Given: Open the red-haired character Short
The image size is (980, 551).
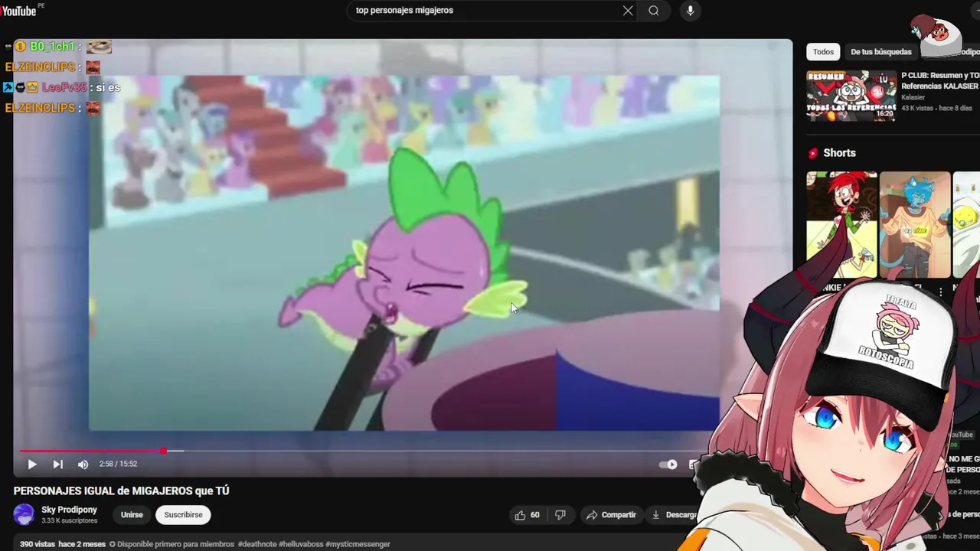Looking at the screenshot, I should [x=841, y=225].
